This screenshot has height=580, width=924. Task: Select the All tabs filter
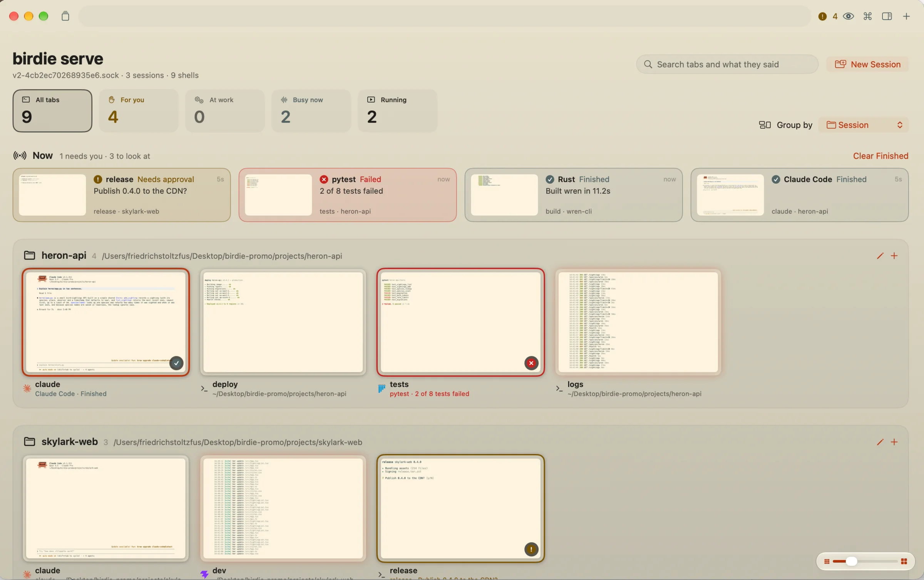coord(52,111)
